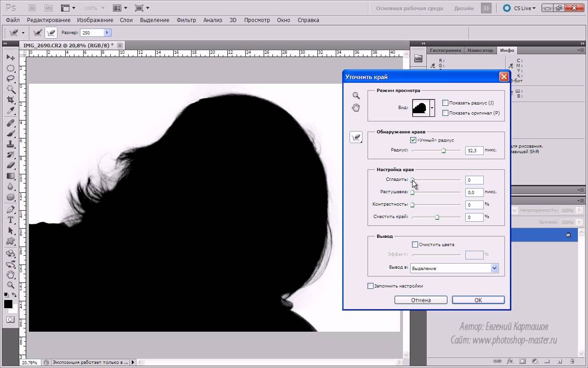Switch to the Navigator tab
This screenshot has height=368, width=588.
coord(481,50)
